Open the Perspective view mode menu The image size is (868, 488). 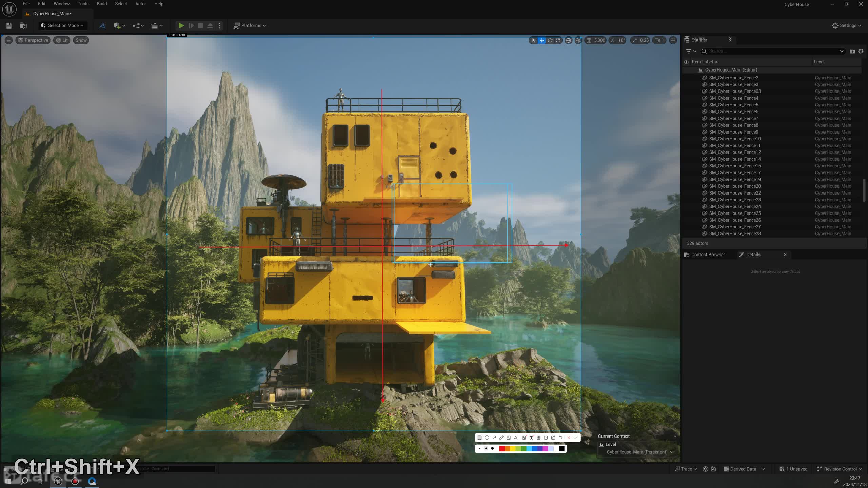tap(33, 40)
